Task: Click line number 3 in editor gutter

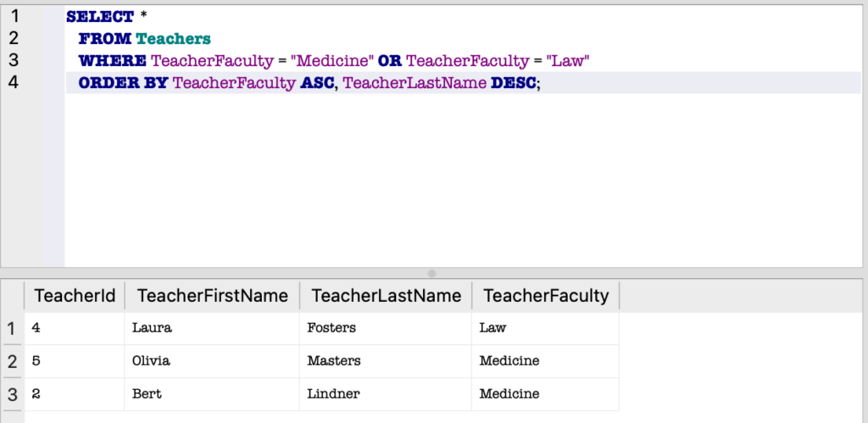Action: tap(14, 60)
